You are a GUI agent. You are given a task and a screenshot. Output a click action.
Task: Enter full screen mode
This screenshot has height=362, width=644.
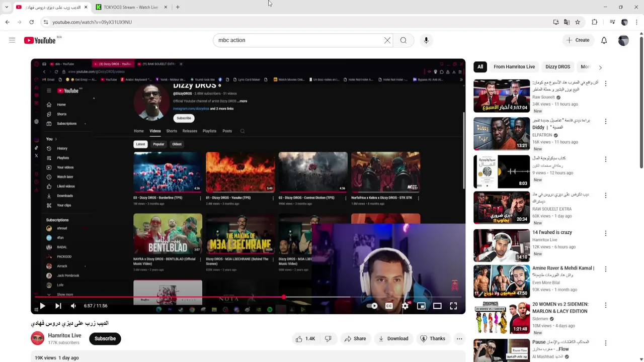(x=453, y=306)
